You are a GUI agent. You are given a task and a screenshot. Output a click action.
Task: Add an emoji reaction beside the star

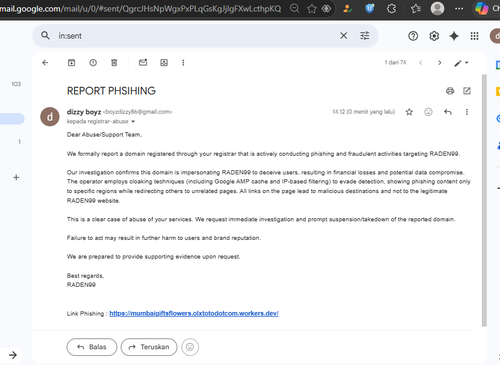pos(428,112)
